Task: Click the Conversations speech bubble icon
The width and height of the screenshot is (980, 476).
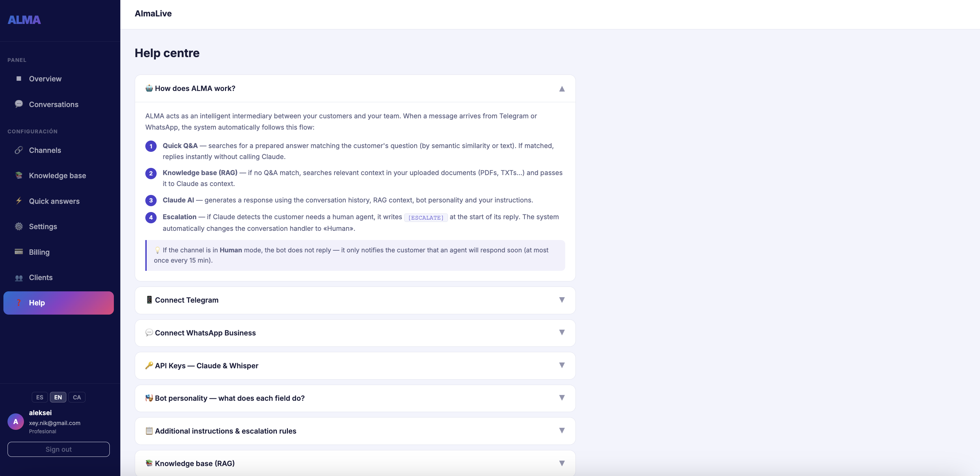Action: pos(19,104)
